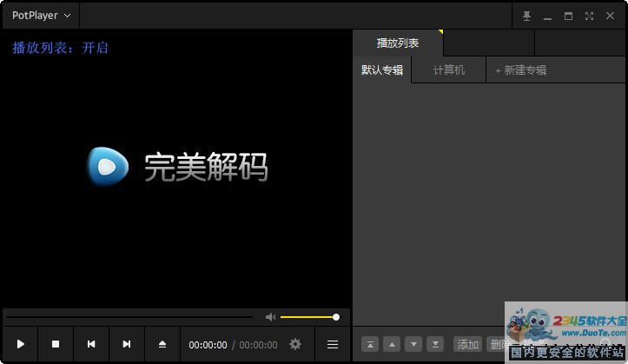Open the PotPlayer main menu dropdown
628x364 pixels.
(x=41, y=16)
